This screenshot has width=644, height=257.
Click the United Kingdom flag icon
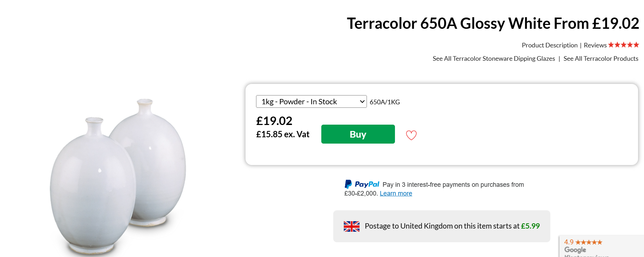[351, 226]
